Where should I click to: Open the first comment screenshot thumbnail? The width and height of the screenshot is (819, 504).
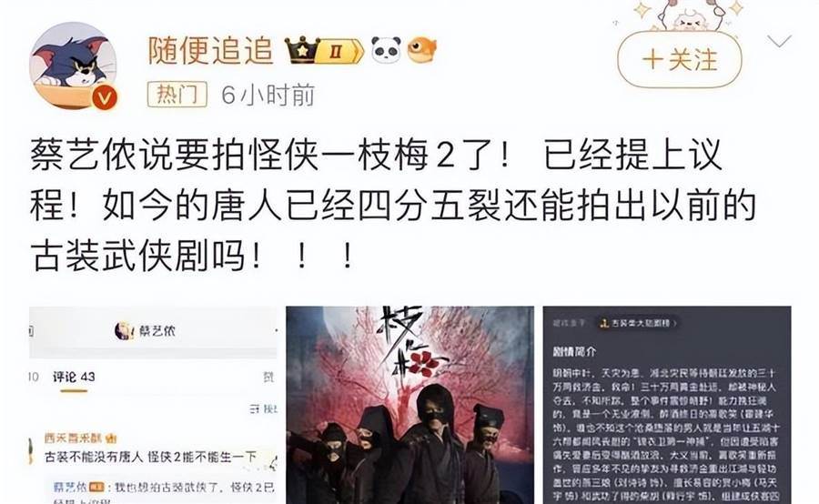[x=153, y=405]
